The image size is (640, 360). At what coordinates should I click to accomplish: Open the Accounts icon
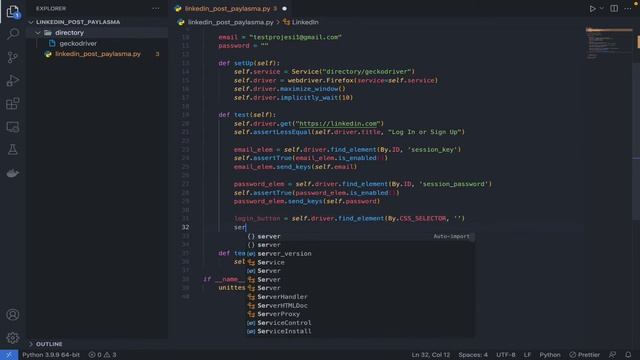13,315
